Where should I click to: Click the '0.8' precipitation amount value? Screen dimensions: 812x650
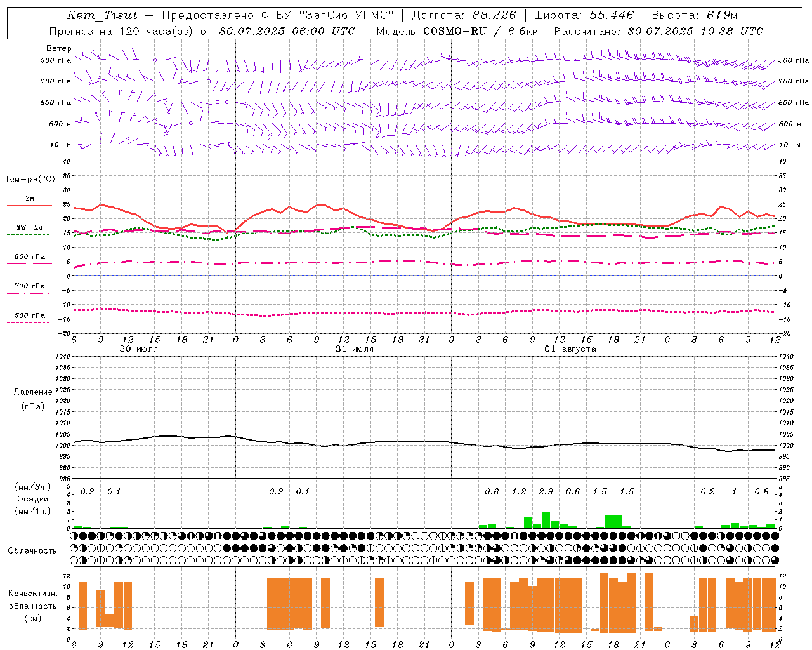761,491
